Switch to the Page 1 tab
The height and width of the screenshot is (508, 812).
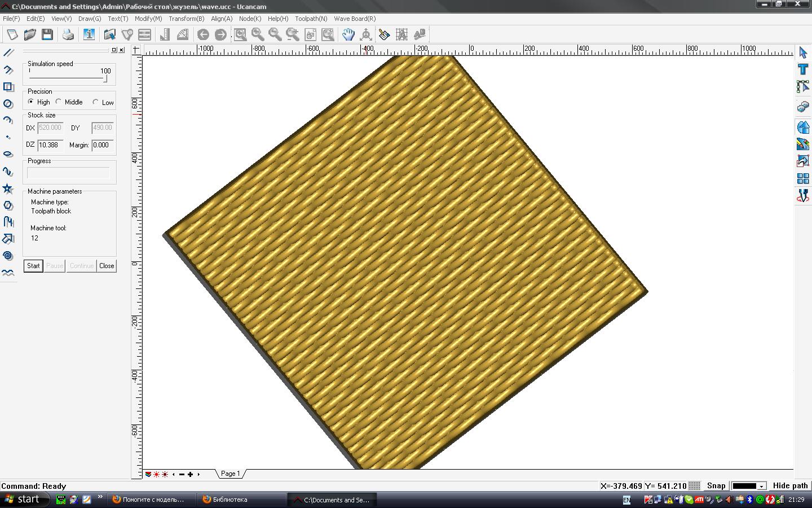click(231, 474)
